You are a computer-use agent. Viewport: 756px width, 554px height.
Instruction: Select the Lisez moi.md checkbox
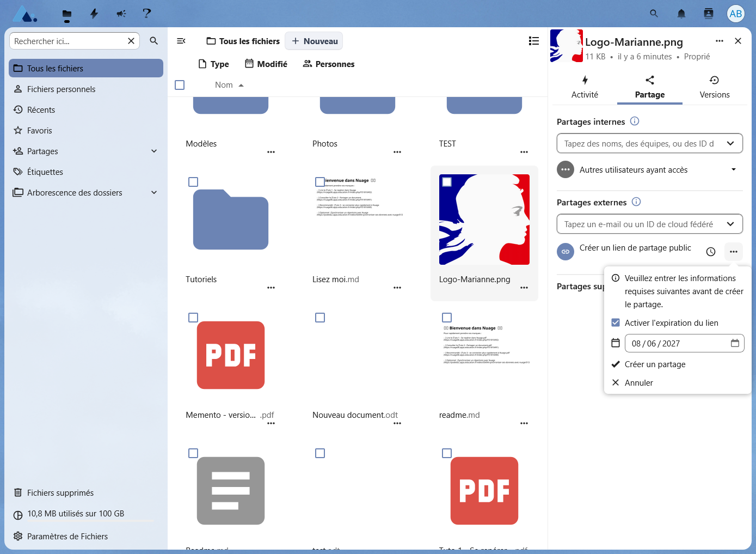pos(320,182)
